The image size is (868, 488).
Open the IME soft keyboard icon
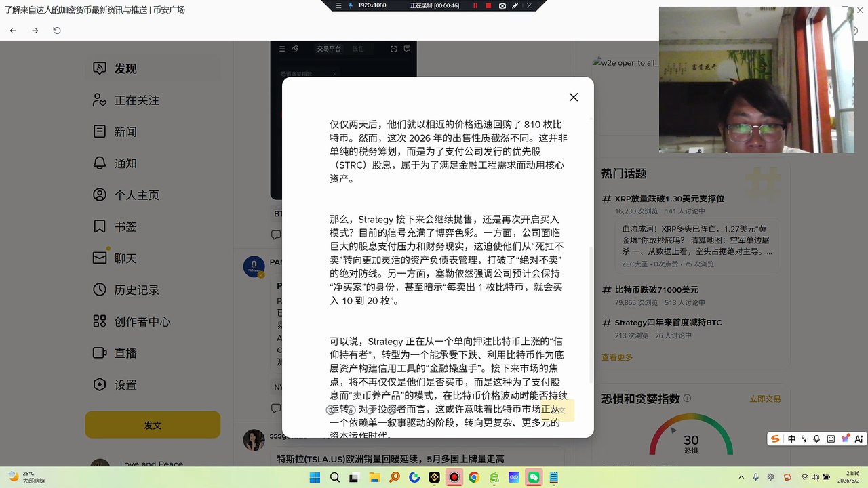point(831,439)
